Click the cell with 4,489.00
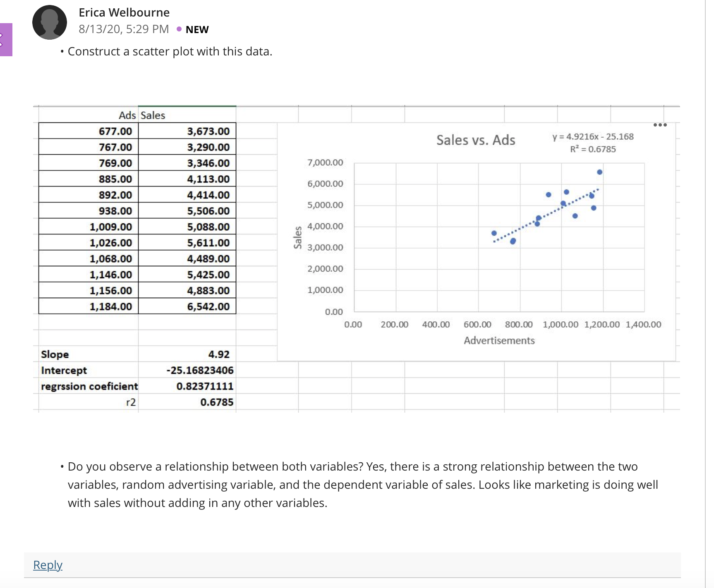 pyautogui.click(x=187, y=258)
